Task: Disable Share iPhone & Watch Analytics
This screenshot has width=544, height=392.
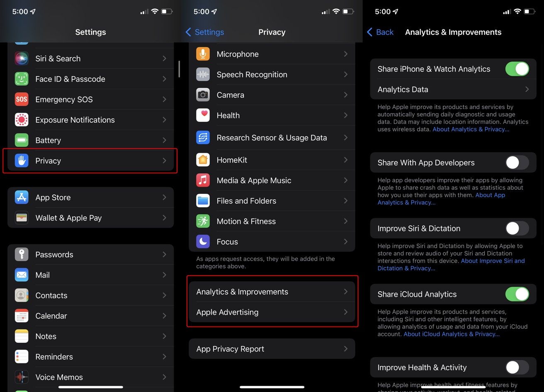Action: pos(517,69)
